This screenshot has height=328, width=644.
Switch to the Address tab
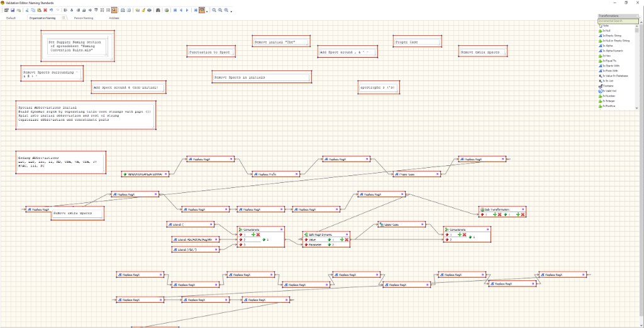click(114, 18)
